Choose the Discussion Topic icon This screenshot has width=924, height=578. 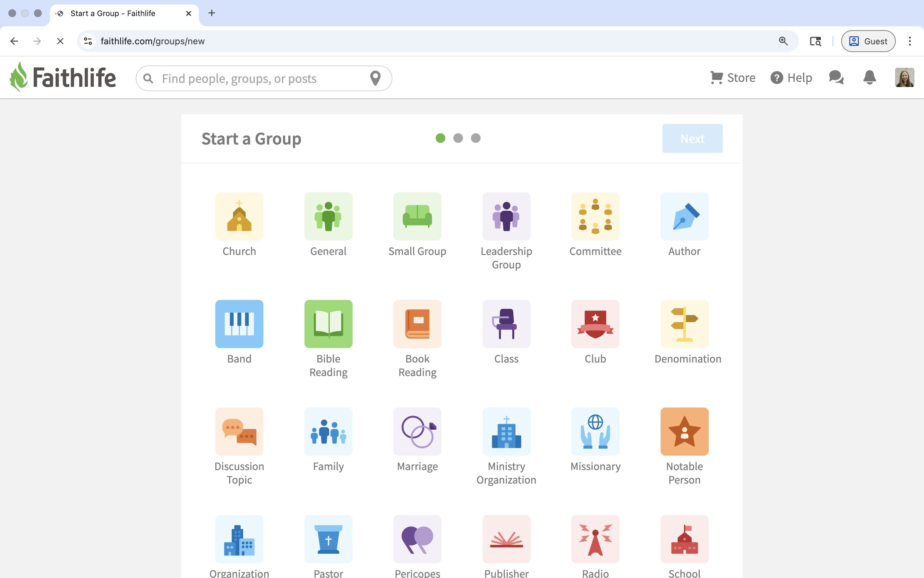pyautogui.click(x=239, y=432)
